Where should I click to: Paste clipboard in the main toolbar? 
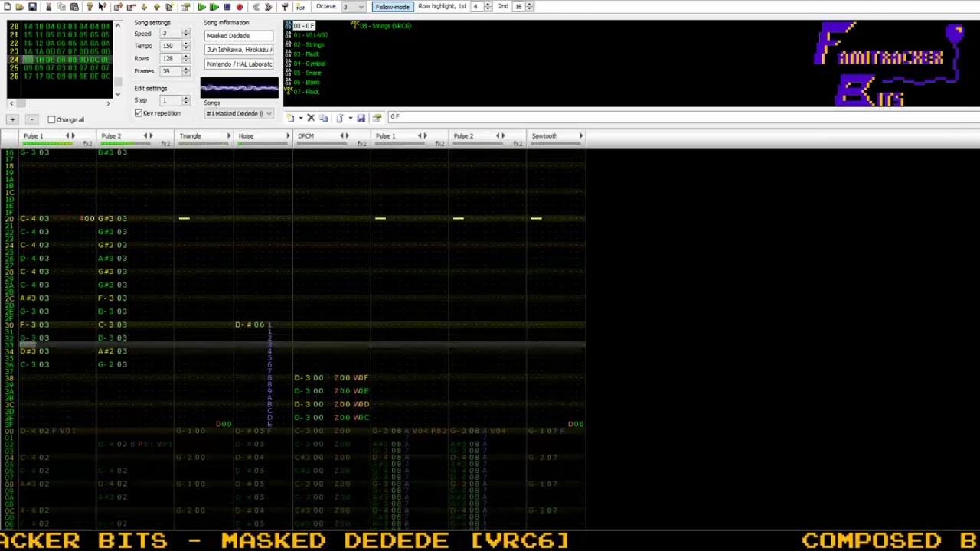coord(74,7)
